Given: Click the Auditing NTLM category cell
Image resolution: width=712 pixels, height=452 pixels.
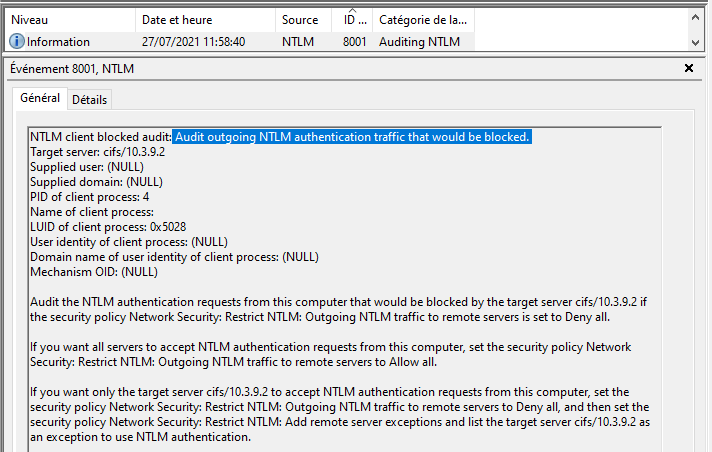Looking at the screenshot, I should 420,42.
